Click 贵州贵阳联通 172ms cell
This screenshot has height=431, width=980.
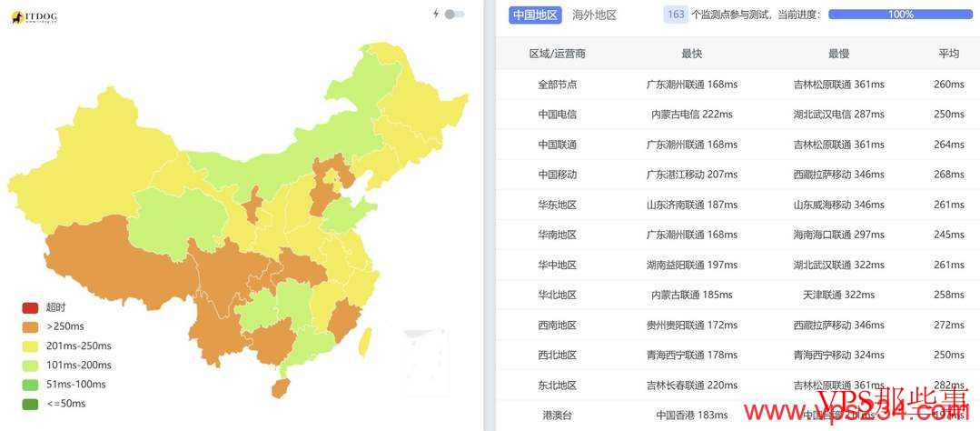point(692,325)
